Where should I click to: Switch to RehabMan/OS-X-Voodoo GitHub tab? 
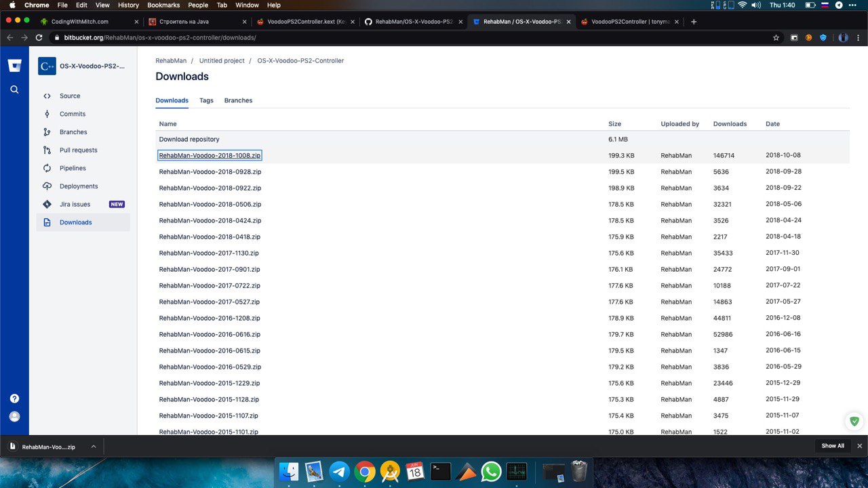click(414, 22)
